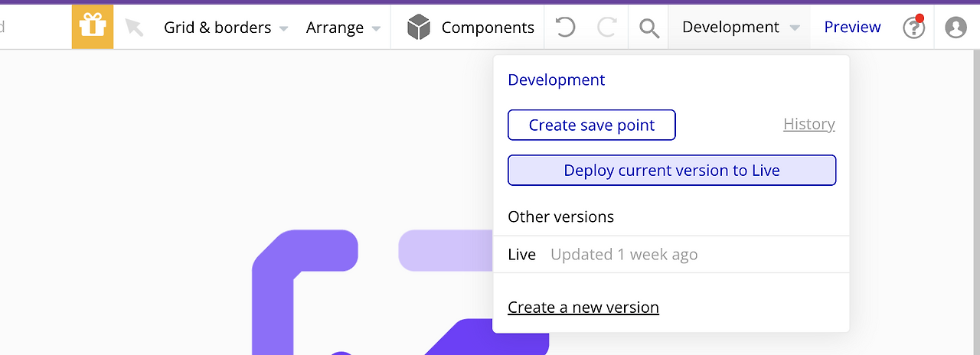Select the Development heading in the version popup
This screenshot has width=980, height=355.
pyautogui.click(x=556, y=80)
